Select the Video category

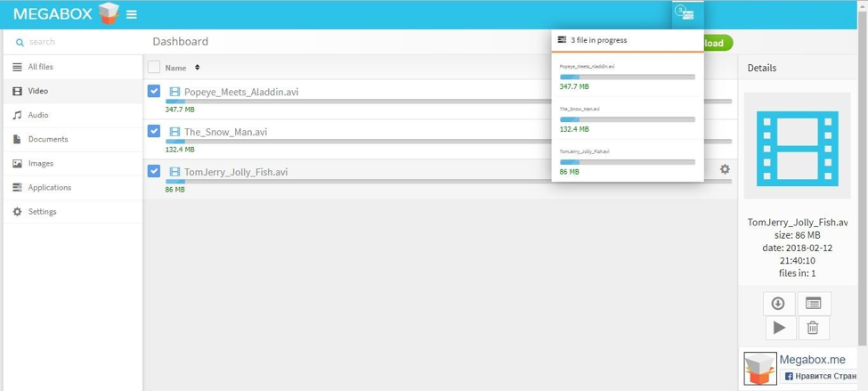pyautogui.click(x=72, y=92)
